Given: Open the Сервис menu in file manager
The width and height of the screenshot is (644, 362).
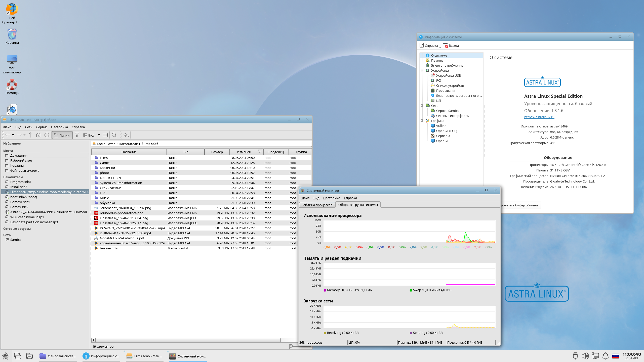Looking at the screenshot, I should pyautogui.click(x=42, y=127).
